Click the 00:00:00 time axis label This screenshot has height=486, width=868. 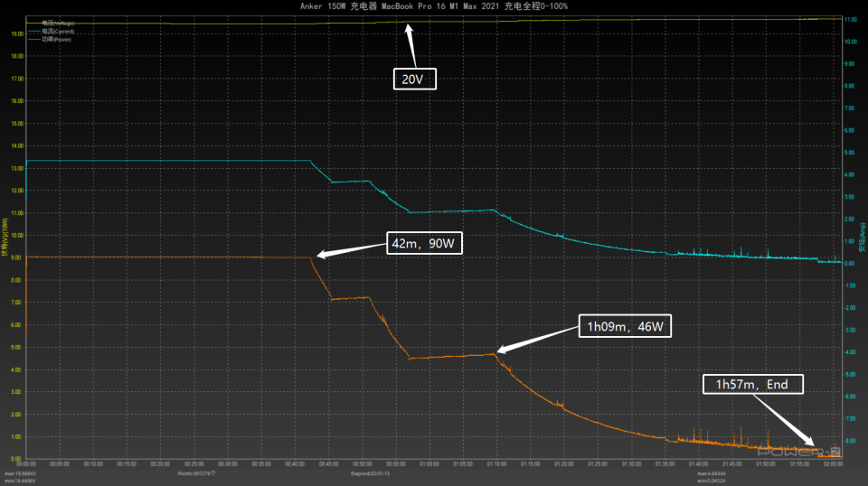26,464
